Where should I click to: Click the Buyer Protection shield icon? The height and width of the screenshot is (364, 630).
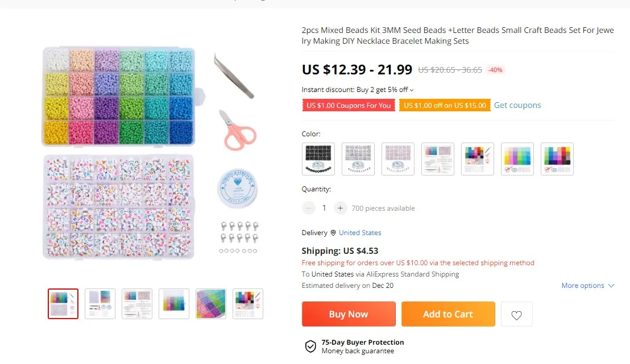pyautogui.click(x=310, y=346)
